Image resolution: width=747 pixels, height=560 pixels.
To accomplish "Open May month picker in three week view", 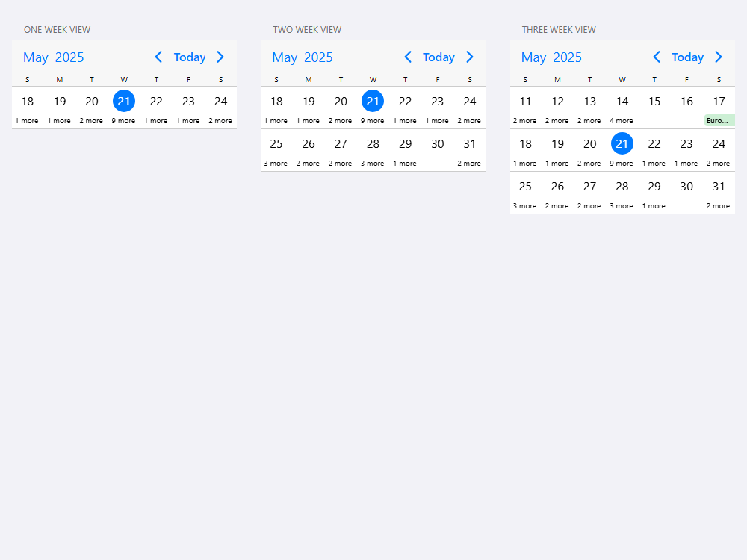I will (x=533, y=57).
